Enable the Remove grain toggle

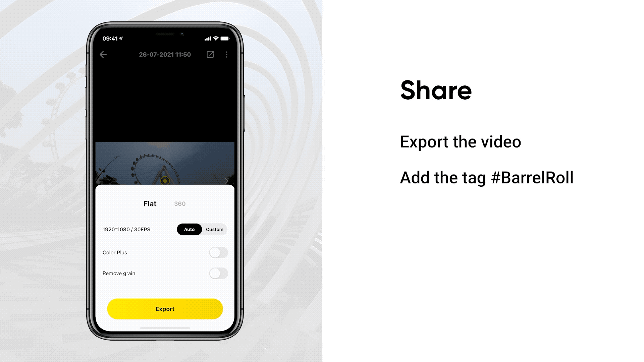(218, 273)
